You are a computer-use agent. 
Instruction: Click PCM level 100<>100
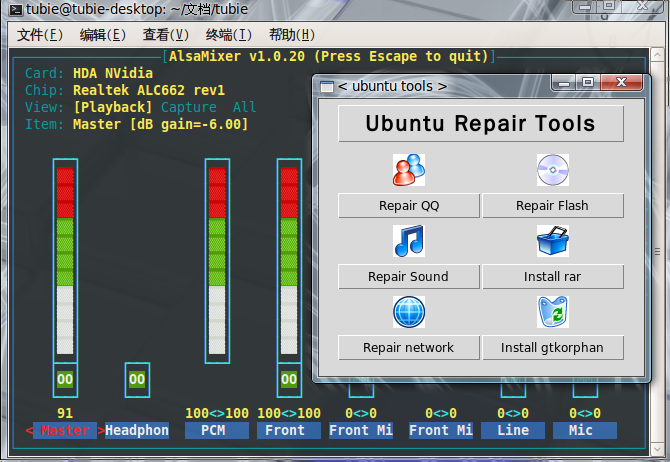point(217,413)
